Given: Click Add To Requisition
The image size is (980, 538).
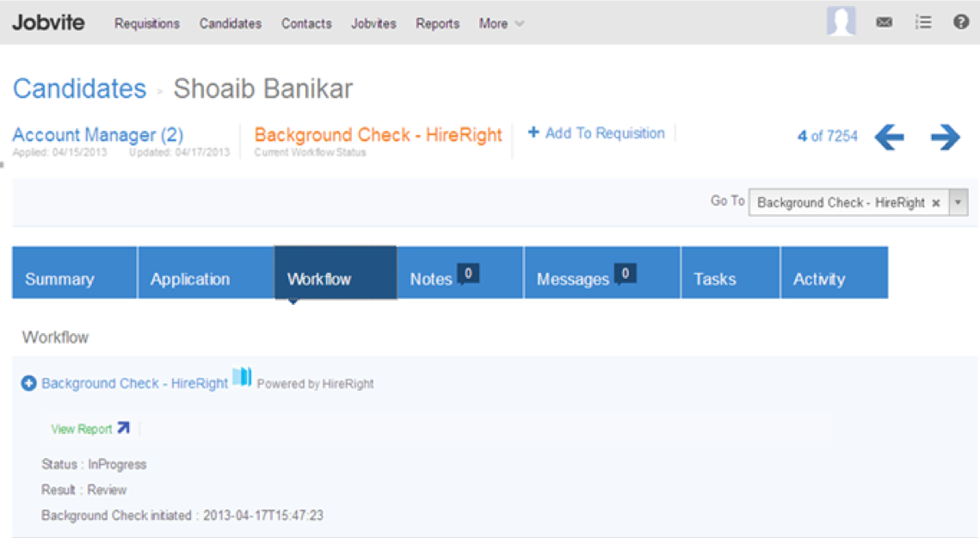Looking at the screenshot, I should [597, 133].
